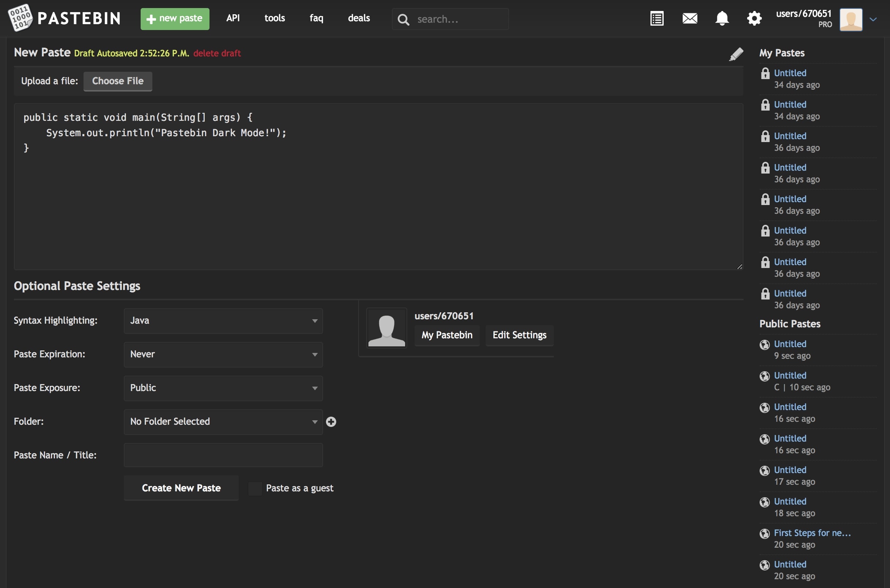890x588 pixels.
Task: Click inside the Paste Name / Title field
Action: (223, 455)
